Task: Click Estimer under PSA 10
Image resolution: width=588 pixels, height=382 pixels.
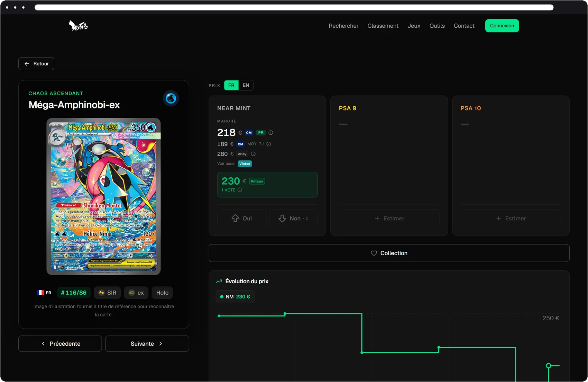Action: (x=511, y=218)
